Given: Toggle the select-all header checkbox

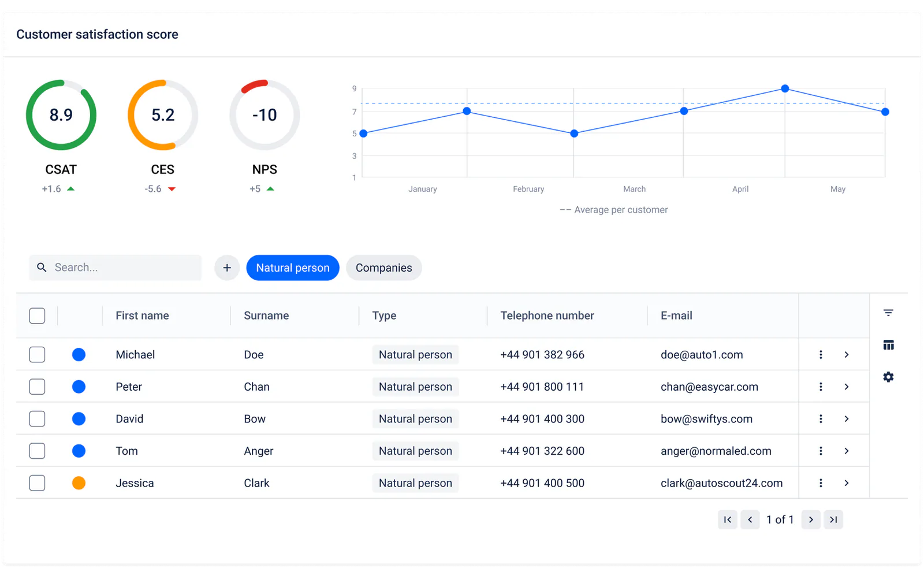Looking at the screenshot, I should click(37, 316).
